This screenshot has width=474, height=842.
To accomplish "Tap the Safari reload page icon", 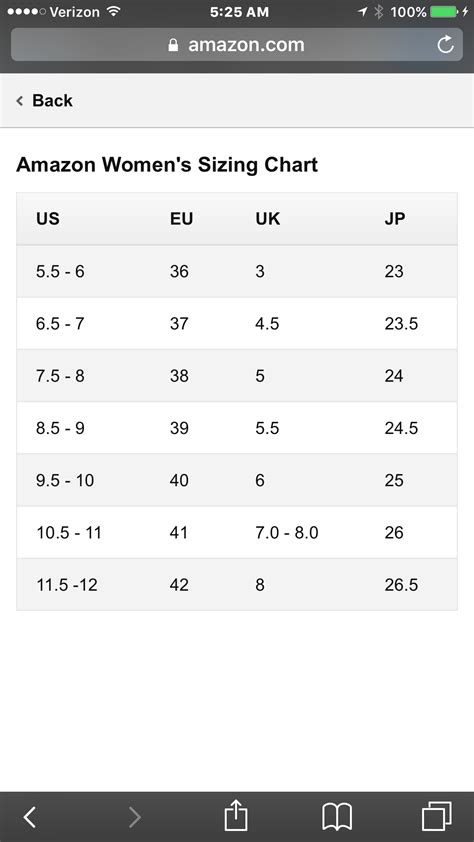I will [x=446, y=45].
